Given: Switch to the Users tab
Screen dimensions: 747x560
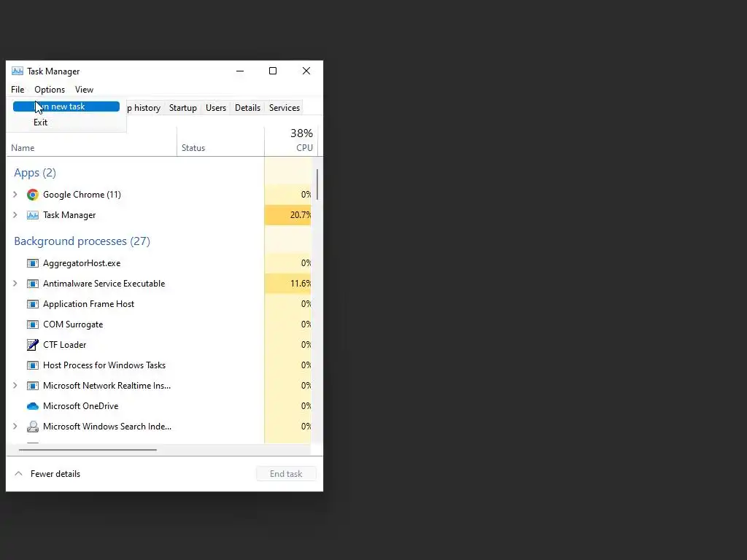Looking at the screenshot, I should [216, 108].
